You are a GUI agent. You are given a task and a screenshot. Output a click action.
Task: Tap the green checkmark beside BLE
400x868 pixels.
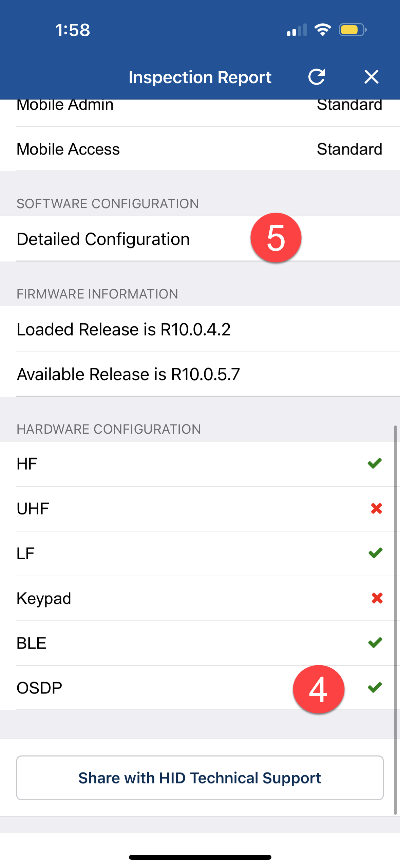pos(375,643)
